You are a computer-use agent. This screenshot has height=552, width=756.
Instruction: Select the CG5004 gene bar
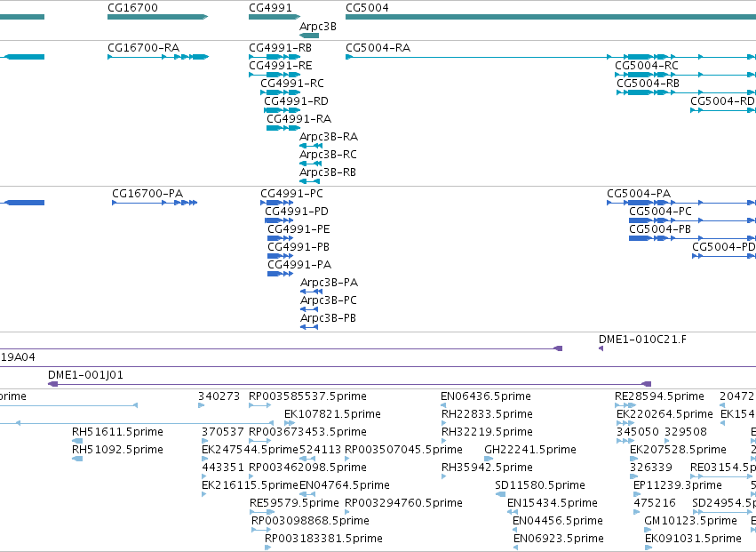pyautogui.click(x=551, y=17)
